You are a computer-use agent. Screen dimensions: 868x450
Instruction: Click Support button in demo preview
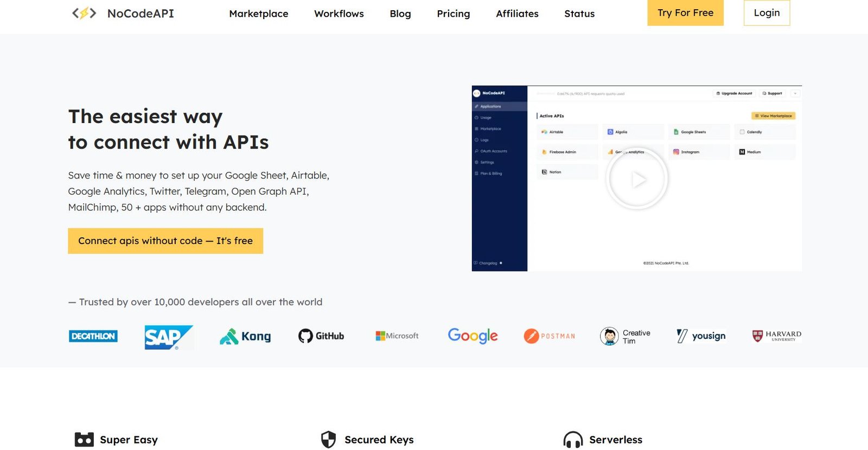pyautogui.click(x=773, y=93)
